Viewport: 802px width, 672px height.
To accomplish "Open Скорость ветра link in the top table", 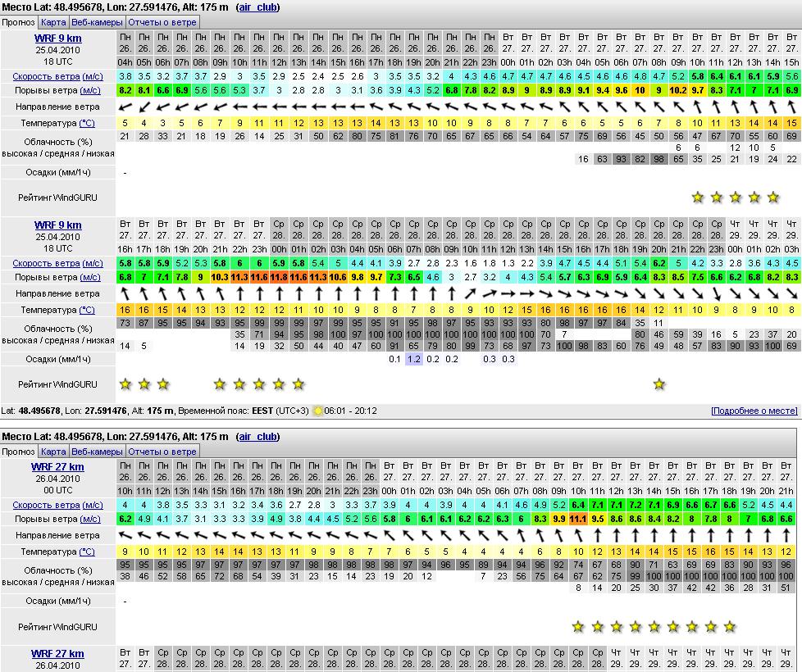I will pos(46,76).
